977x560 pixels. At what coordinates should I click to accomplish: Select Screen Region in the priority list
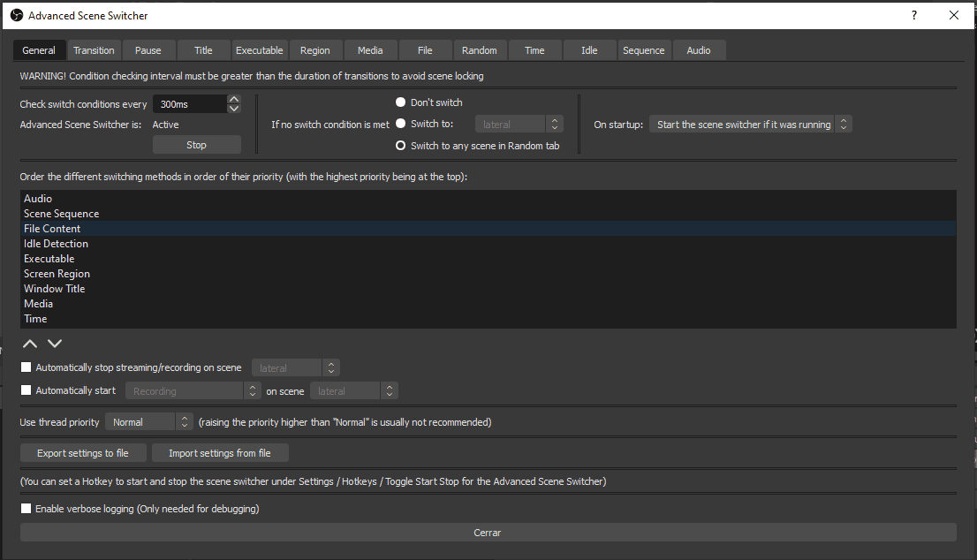488,274
